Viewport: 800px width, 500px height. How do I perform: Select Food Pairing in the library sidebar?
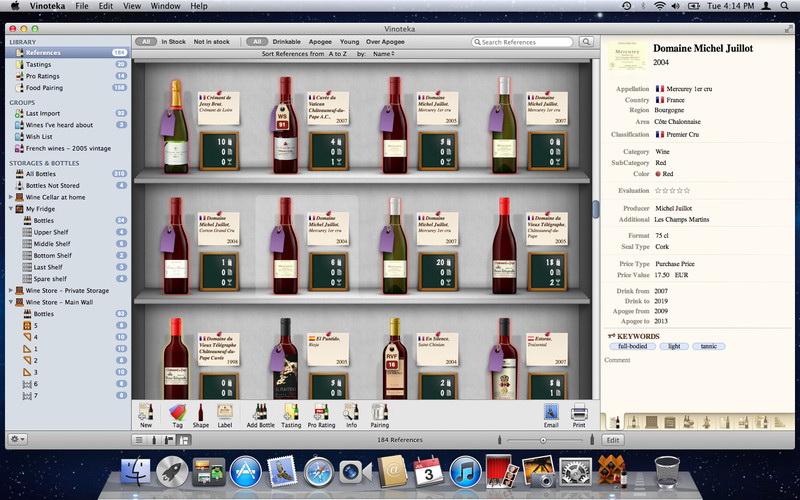[44, 87]
